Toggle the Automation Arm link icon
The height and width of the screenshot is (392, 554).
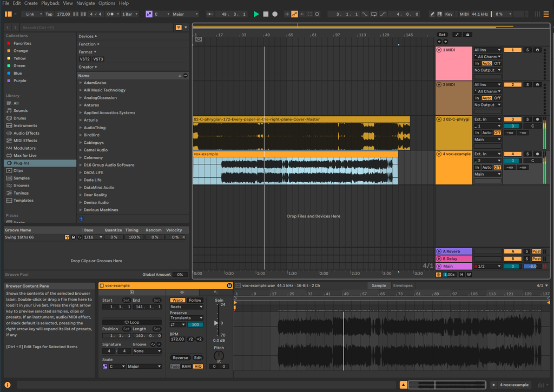click(294, 14)
